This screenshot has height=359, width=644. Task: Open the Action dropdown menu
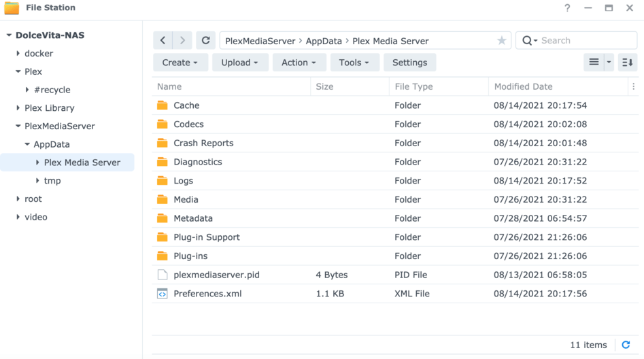[x=299, y=63]
